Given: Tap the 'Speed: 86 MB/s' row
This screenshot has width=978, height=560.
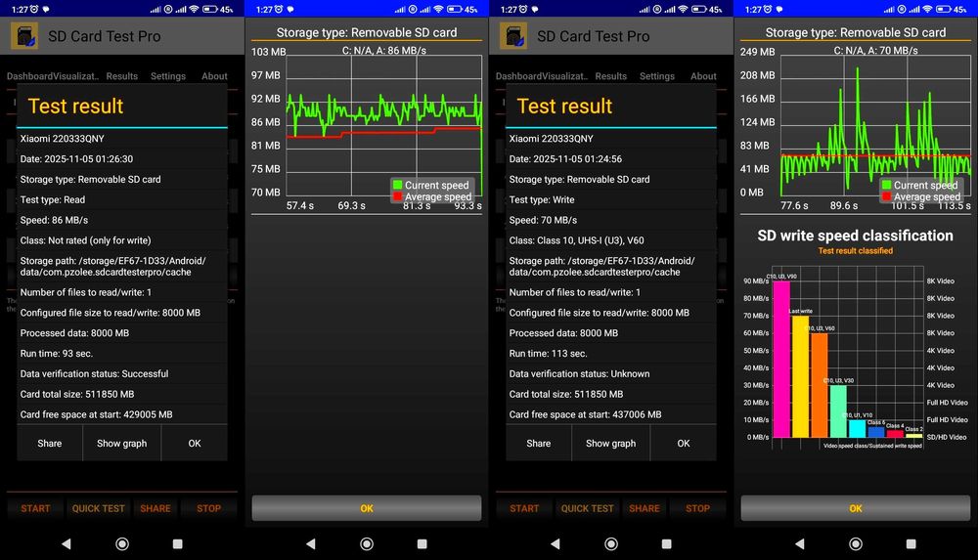Looking at the screenshot, I should 122,220.
